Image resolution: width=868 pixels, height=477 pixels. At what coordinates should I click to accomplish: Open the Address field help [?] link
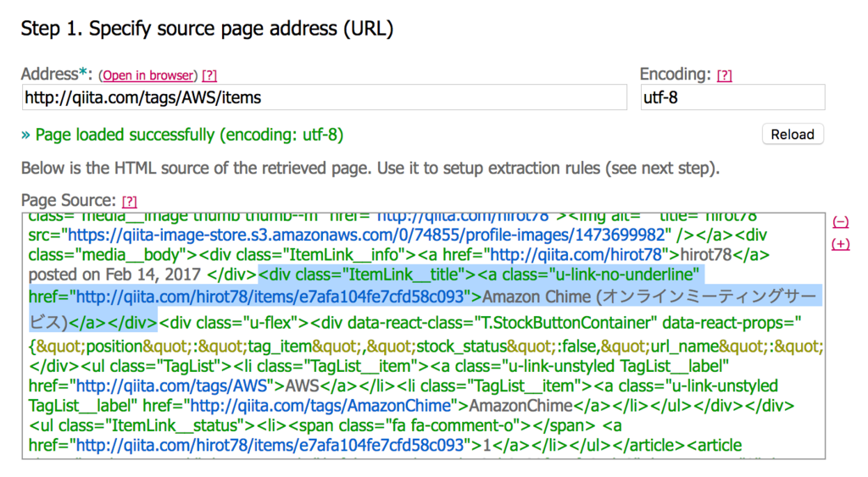[x=209, y=75]
